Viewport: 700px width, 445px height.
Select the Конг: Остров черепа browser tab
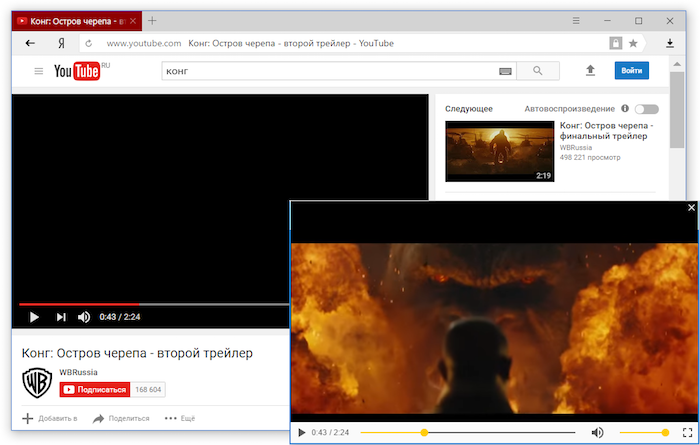pos(77,21)
